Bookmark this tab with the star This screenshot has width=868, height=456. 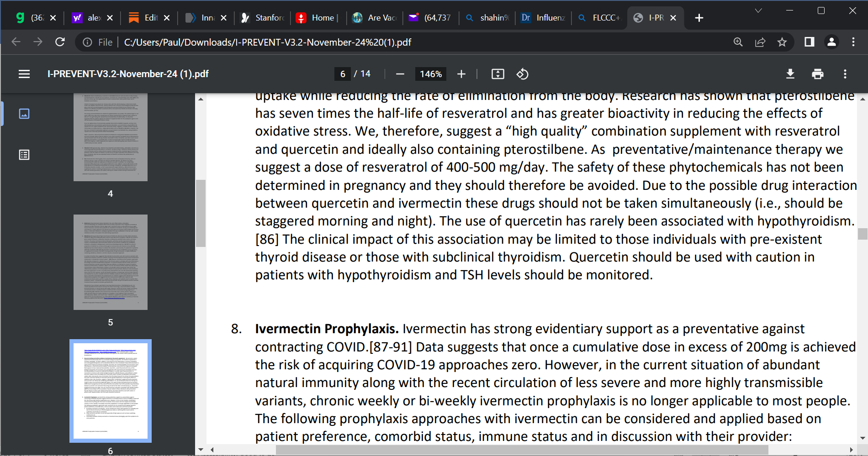pos(782,42)
